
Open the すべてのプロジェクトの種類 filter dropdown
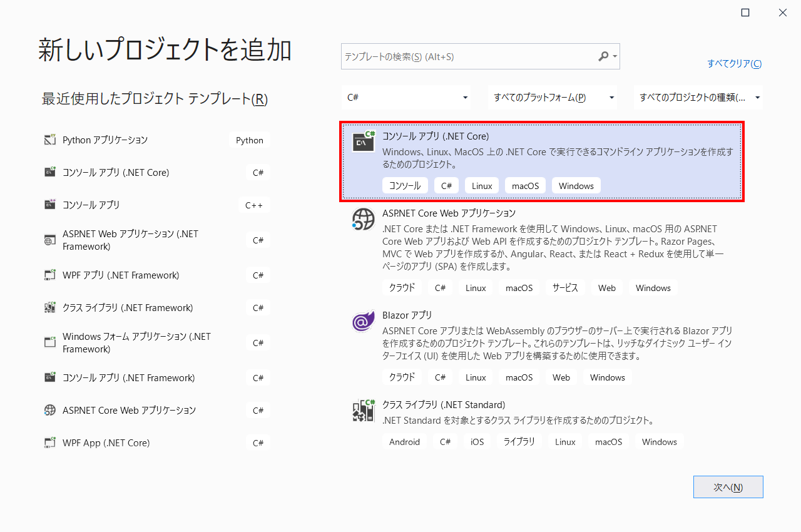pyautogui.click(x=698, y=98)
